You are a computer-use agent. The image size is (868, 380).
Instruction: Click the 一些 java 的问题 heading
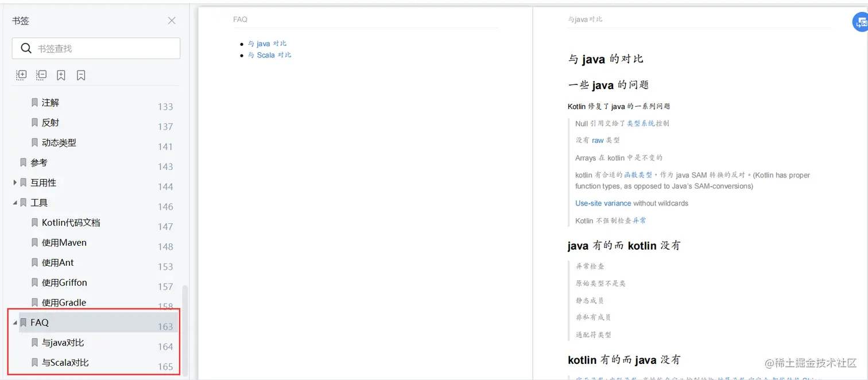[x=609, y=85]
